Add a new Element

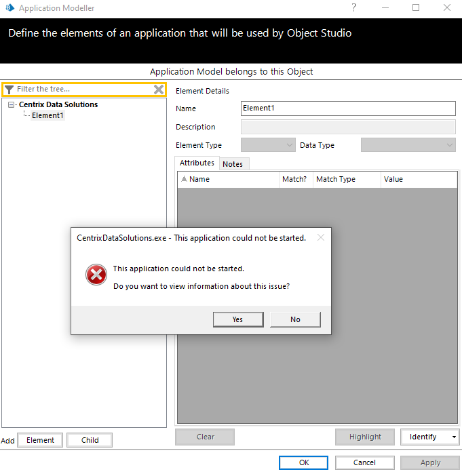40,440
